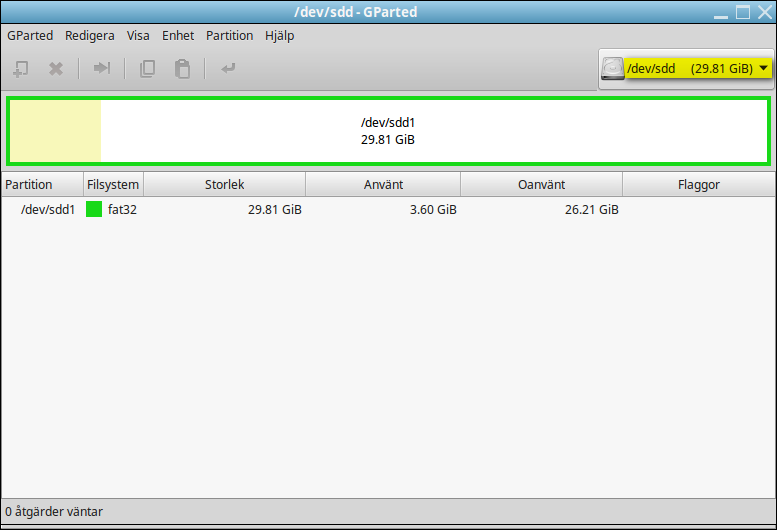Click the Resize/Move arrow toolbar icon

tap(102, 68)
